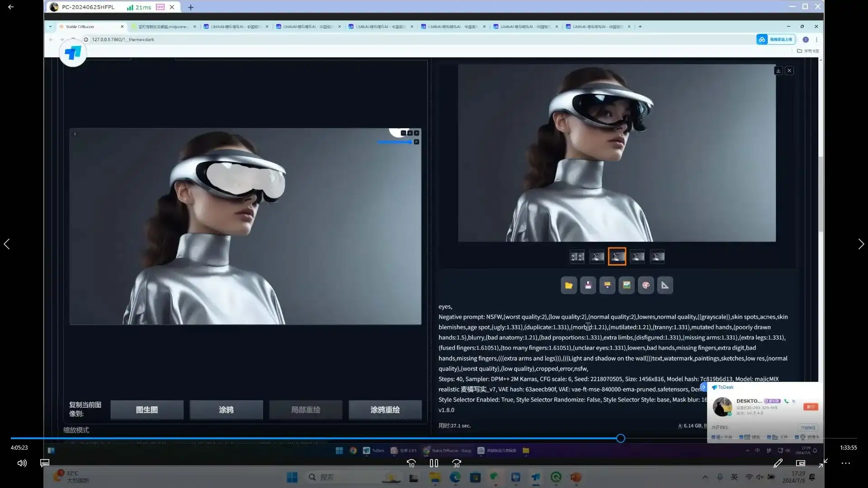Open the output images folder icon
The height and width of the screenshot is (488, 868).
tap(569, 285)
